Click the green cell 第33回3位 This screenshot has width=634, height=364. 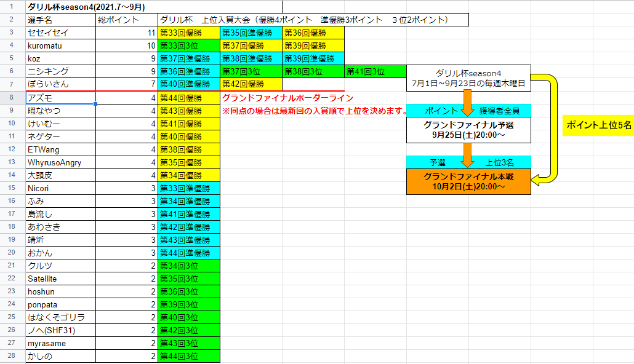[189, 45]
